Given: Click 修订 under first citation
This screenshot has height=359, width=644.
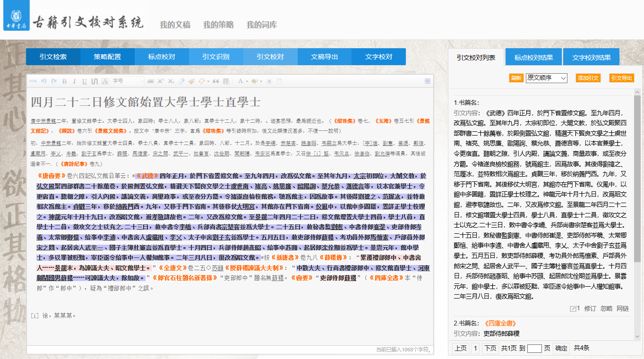Looking at the screenshot, I should tap(590, 308).
